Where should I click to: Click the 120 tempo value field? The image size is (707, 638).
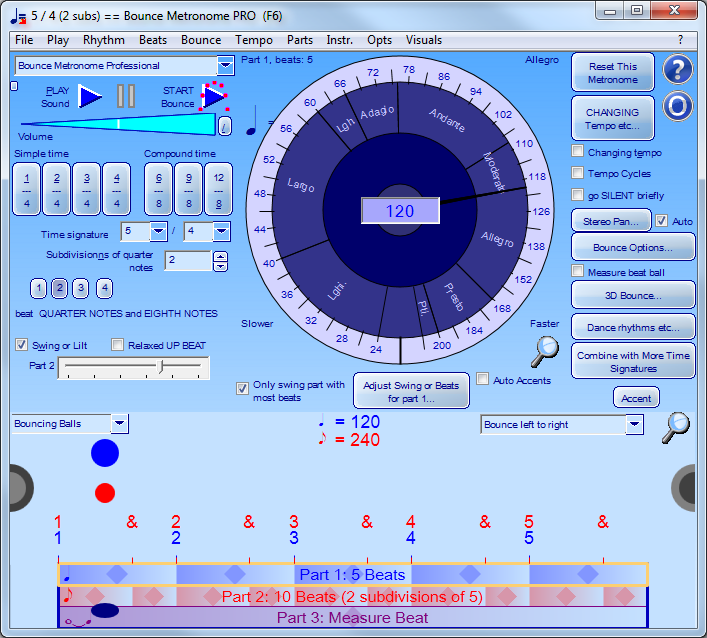(x=400, y=211)
